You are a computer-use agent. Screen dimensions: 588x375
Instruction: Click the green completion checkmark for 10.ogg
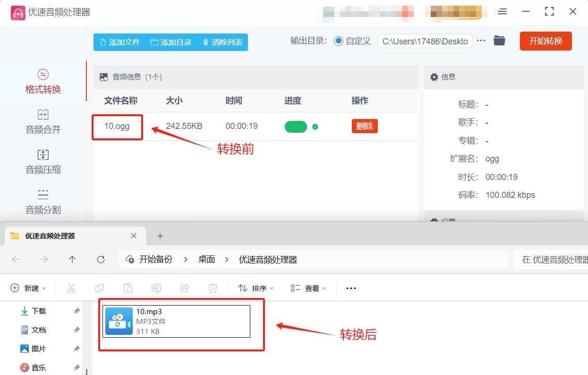(x=315, y=127)
